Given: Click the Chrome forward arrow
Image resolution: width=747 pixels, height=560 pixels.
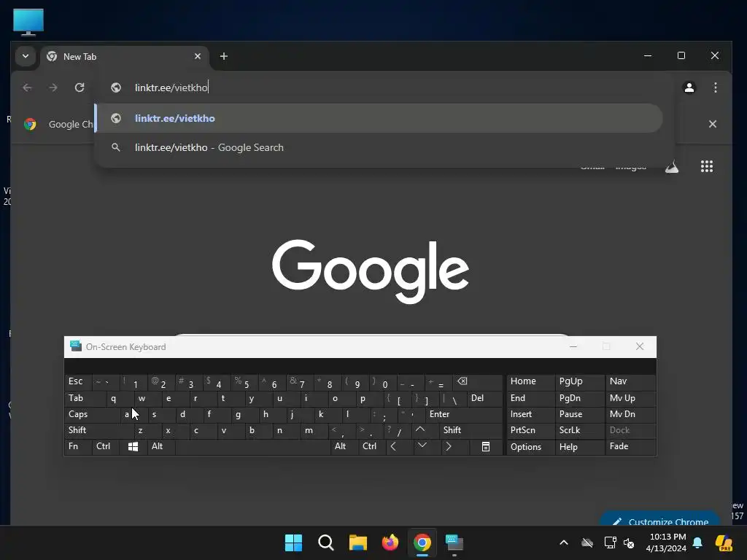Looking at the screenshot, I should click(x=53, y=87).
